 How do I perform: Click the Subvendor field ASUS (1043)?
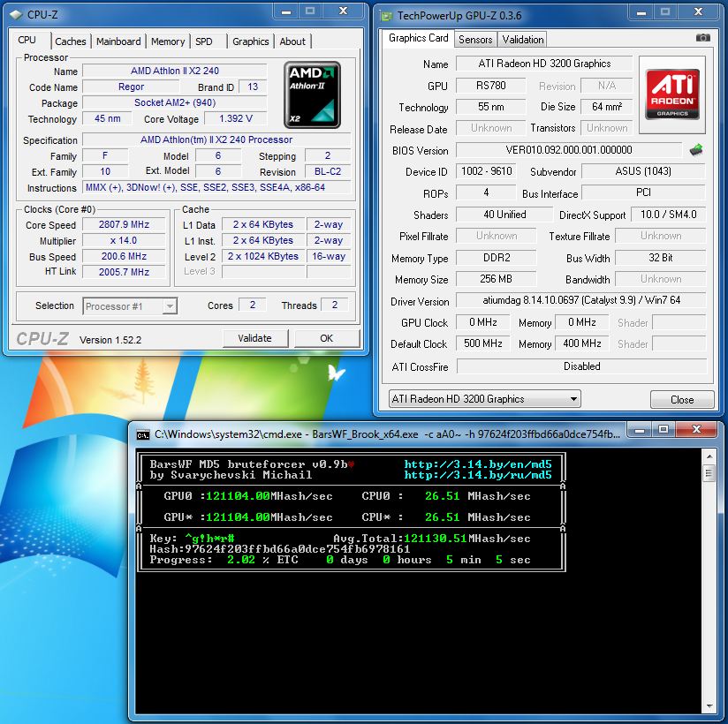click(x=643, y=171)
